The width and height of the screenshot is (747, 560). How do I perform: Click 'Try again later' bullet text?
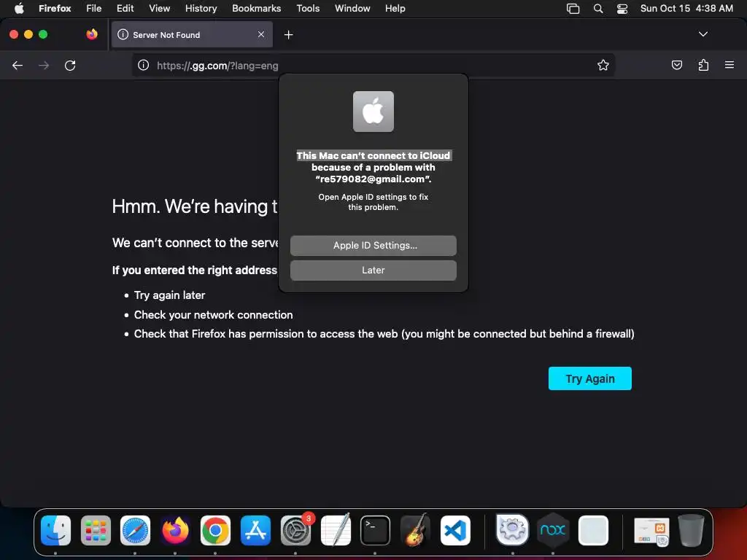(x=169, y=295)
